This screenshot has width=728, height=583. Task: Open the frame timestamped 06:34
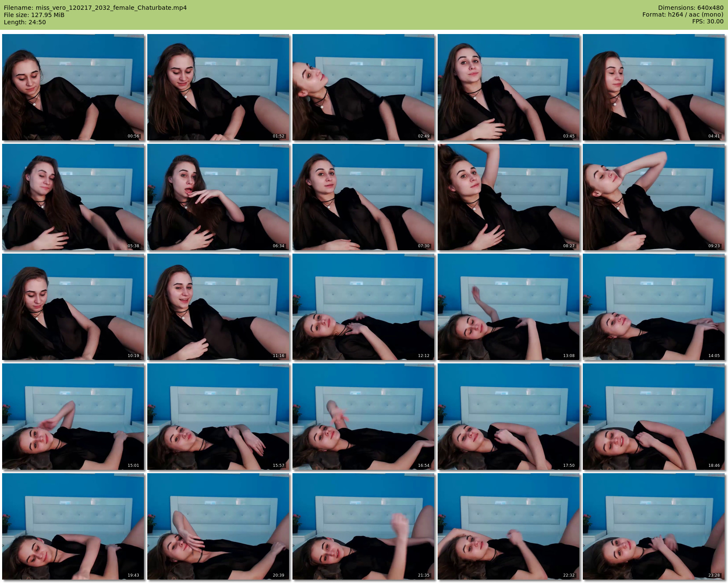point(218,197)
